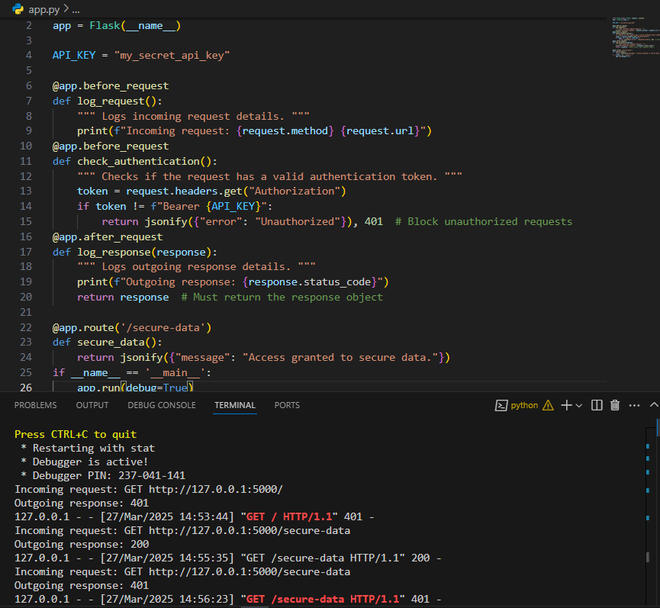660x608 pixels.
Task: Open the terminal panel more actions ellipsis
Action: (x=633, y=405)
